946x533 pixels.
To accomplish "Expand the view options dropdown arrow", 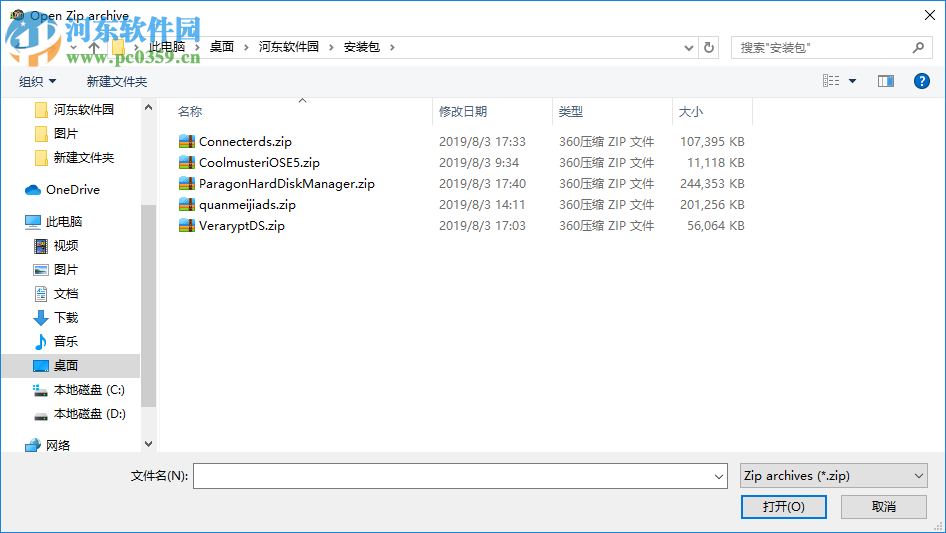I will [852, 81].
